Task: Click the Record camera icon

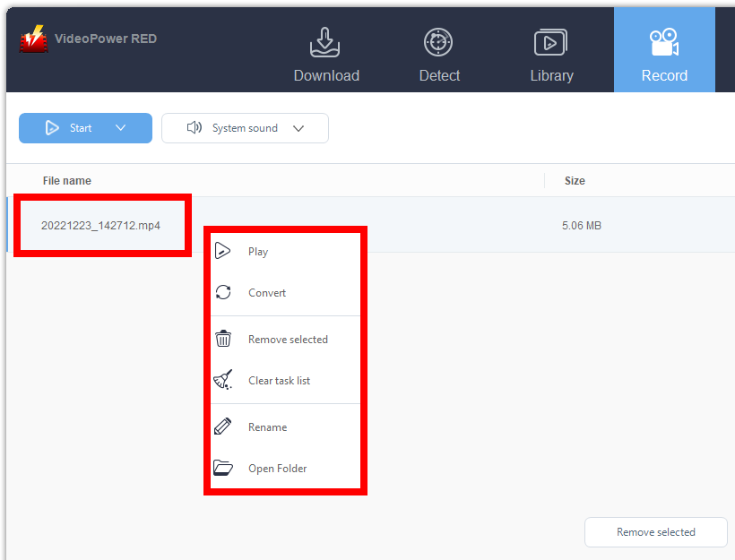Action: pos(664,42)
